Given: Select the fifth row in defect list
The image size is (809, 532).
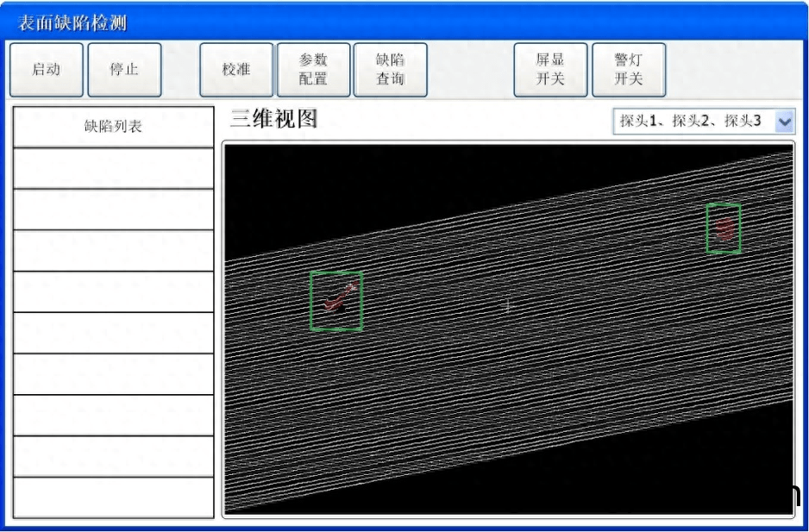Looking at the screenshot, I should tap(113, 333).
